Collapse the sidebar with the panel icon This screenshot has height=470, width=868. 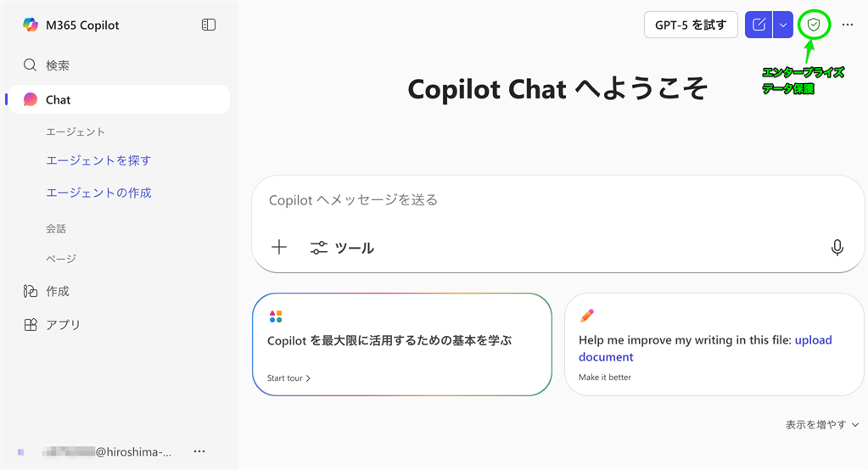pyautogui.click(x=209, y=25)
